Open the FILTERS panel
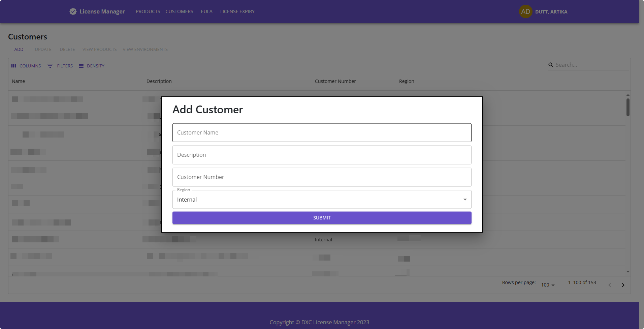 (60, 66)
